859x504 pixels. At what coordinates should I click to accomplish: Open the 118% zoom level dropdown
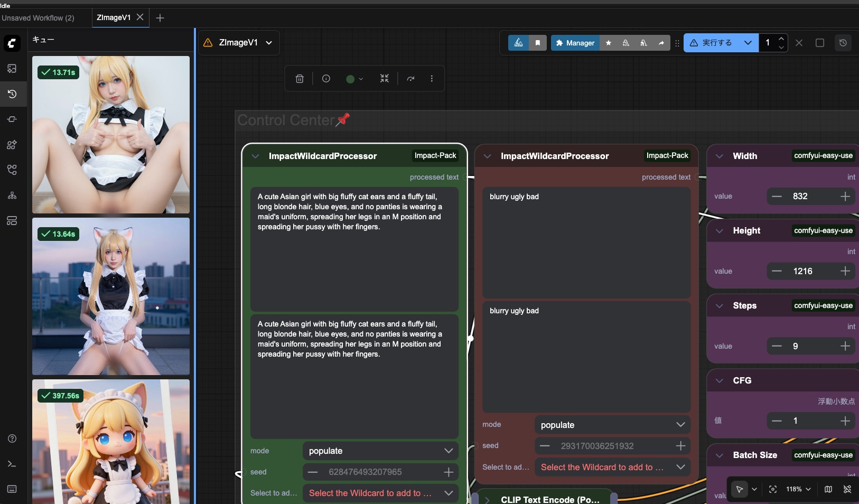798,489
